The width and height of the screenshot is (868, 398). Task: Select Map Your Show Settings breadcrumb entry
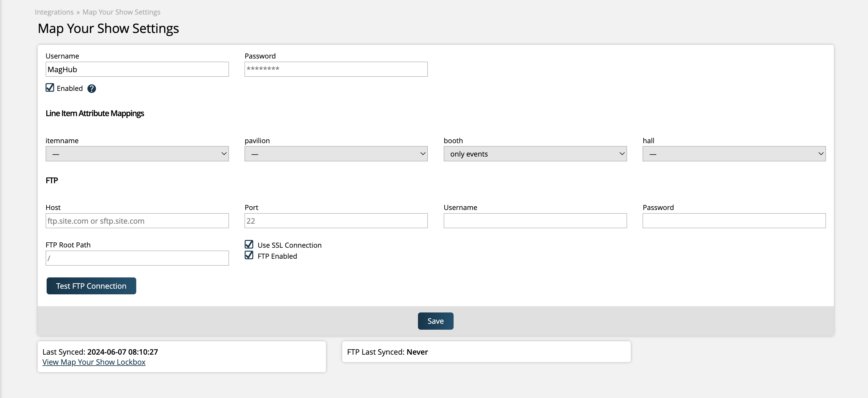coord(121,12)
